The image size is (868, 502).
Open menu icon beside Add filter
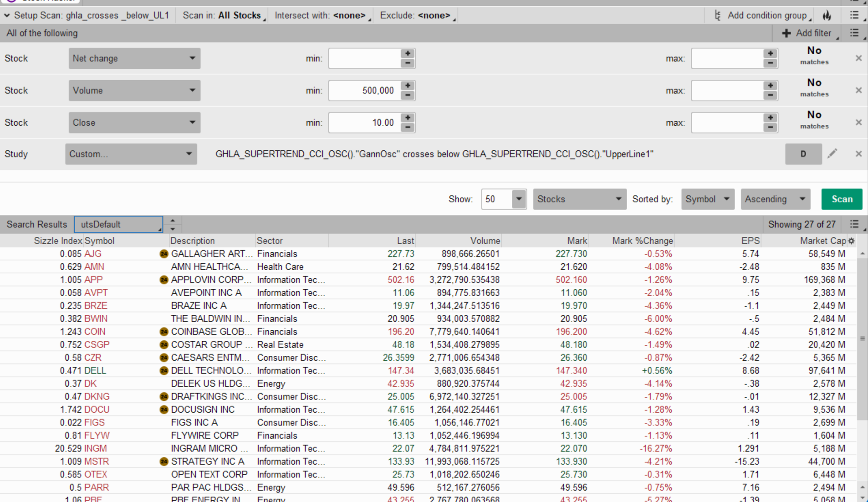coord(854,33)
